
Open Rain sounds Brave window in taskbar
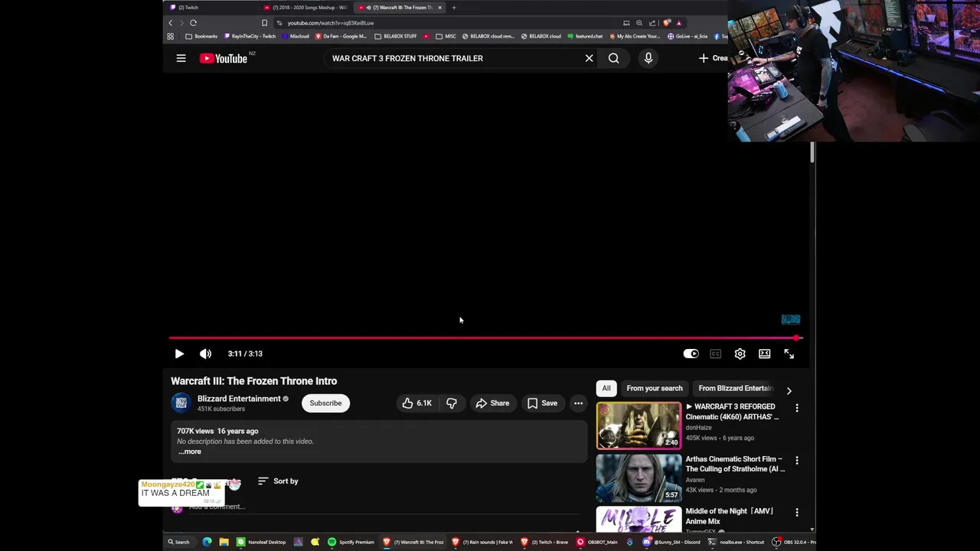[483, 542]
